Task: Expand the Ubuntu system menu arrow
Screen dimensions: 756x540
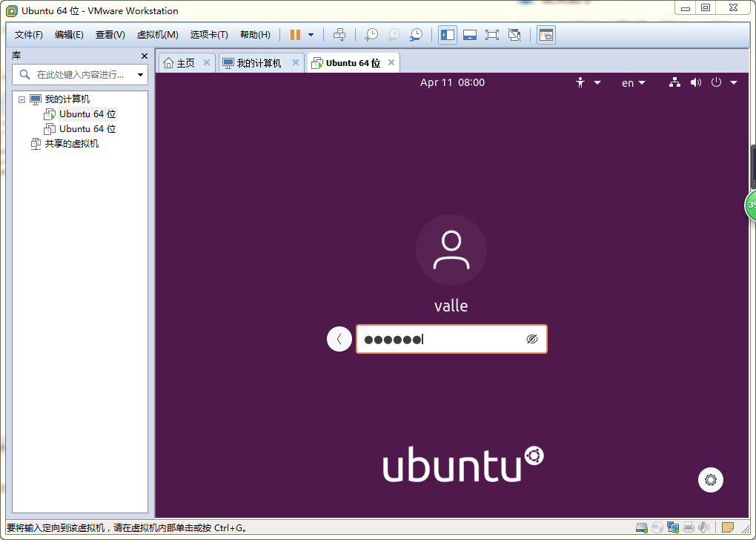Action: tap(734, 82)
